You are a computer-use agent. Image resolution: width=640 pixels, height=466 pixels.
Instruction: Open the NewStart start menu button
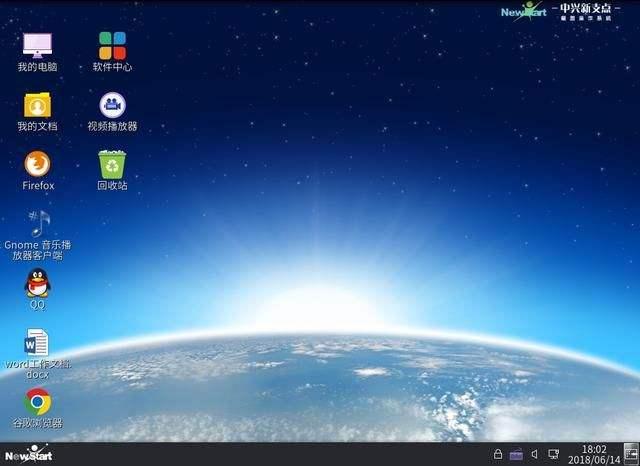[29, 454]
